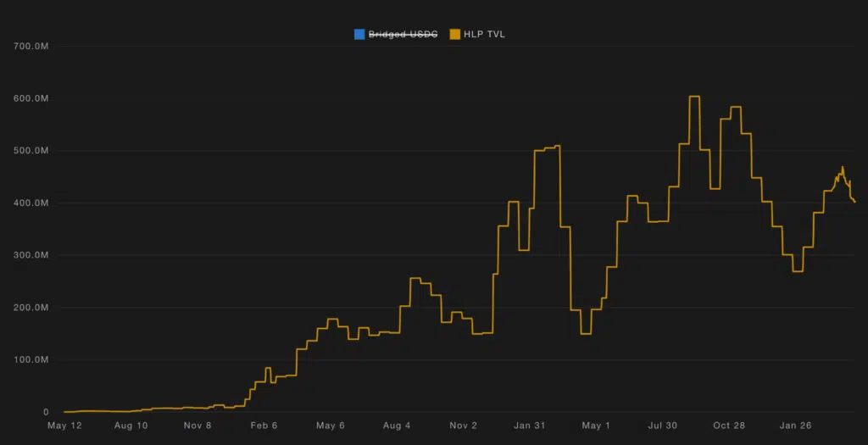868x445 pixels.
Task: Click the line's lowest dip just before May 1
Action: pyautogui.click(x=586, y=334)
